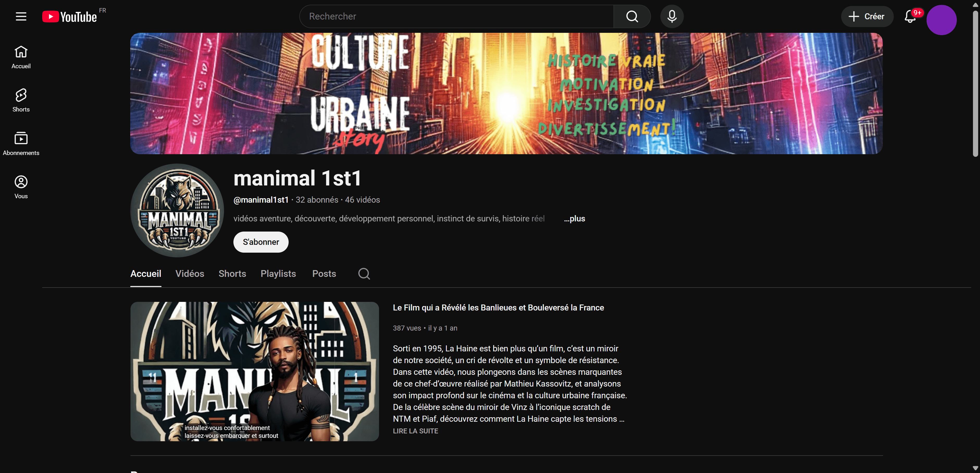The image size is (980, 473).
Task: Click the S'abonner subscribe button
Action: [260, 242]
